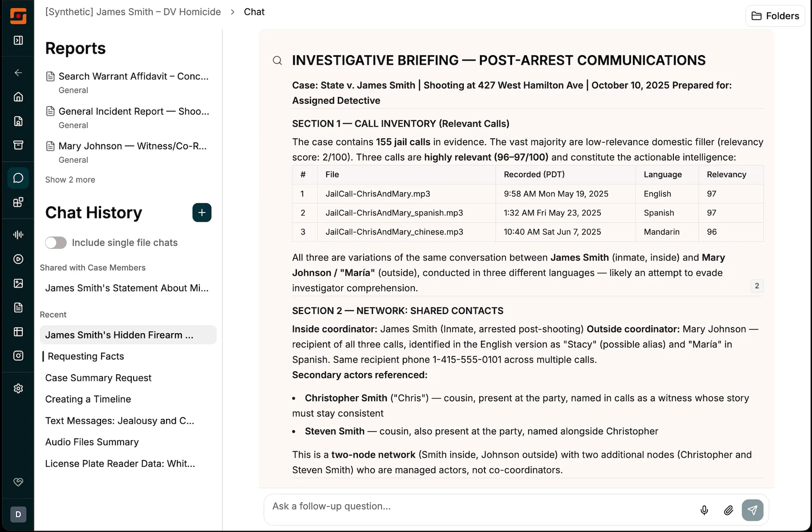Open General Incident Report — Shoo... report
This screenshot has height=532, width=812.
pyautogui.click(x=134, y=111)
